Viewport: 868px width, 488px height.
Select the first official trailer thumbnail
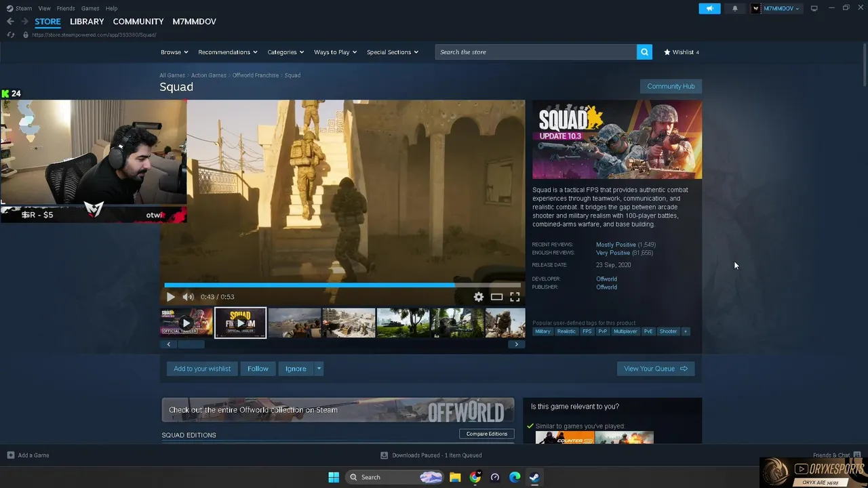click(x=186, y=323)
